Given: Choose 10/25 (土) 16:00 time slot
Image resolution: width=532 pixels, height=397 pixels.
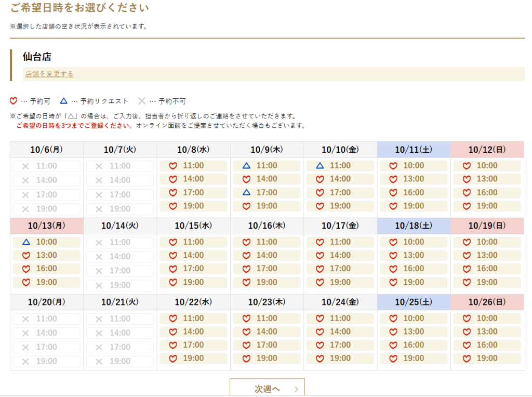Looking at the screenshot, I should click(x=414, y=345).
